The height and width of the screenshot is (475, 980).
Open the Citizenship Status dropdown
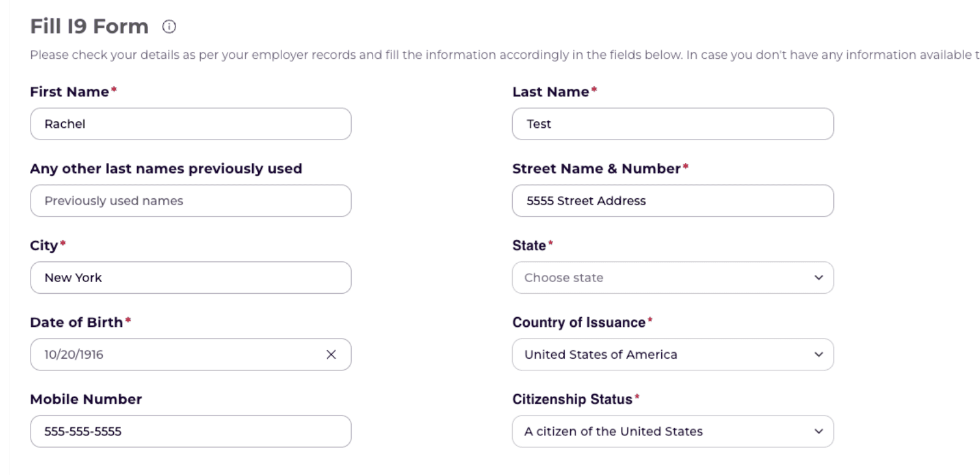[x=673, y=432]
